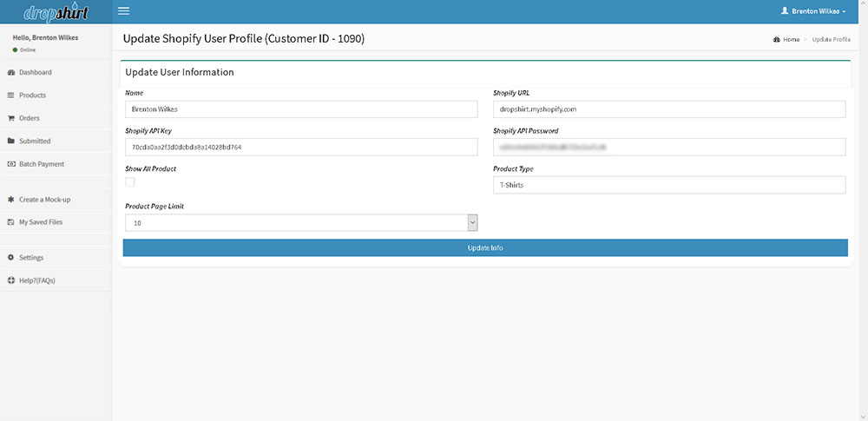Click the Create a Mock-up asterisk icon
Screen dimensions: 868x421
[x=10, y=200]
